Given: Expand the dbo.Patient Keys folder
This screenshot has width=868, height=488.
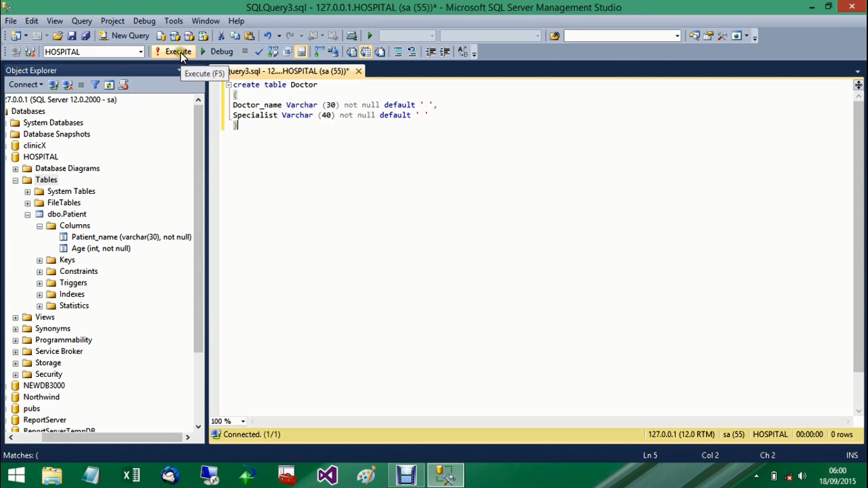Looking at the screenshot, I should (x=39, y=259).
